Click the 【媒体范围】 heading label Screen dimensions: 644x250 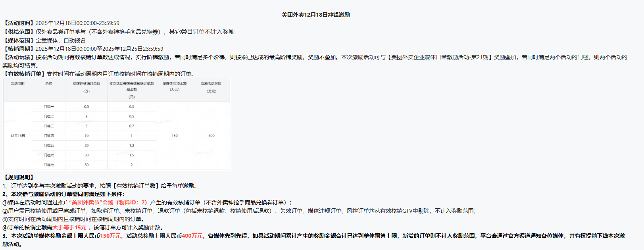coord(19,40)
